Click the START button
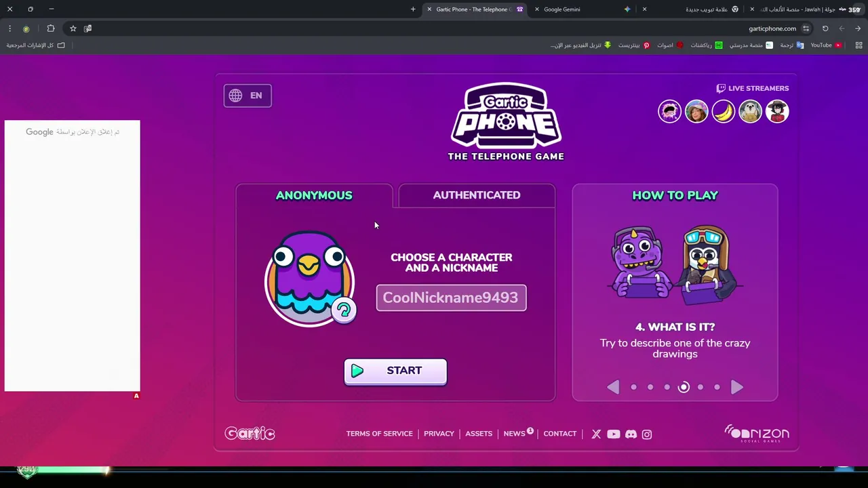Screen dimensions: 868x488 coord(395,371)
